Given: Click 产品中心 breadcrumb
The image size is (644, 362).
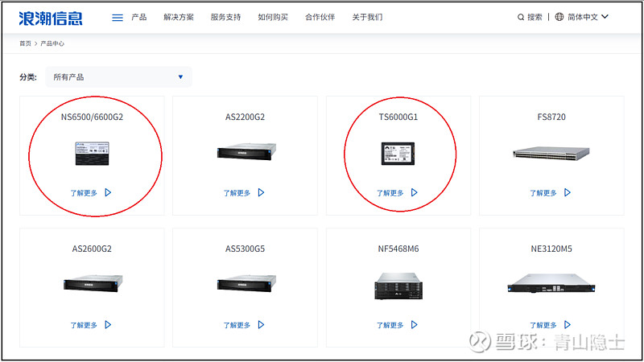Looking at the screenshot, I should (x=52, y=43).
